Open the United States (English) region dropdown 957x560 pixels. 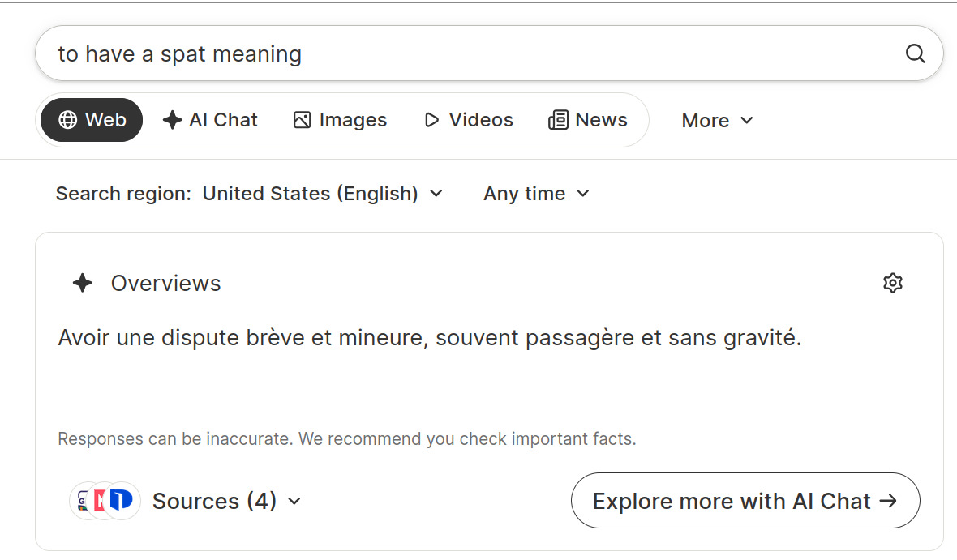[x=322, y=194]
